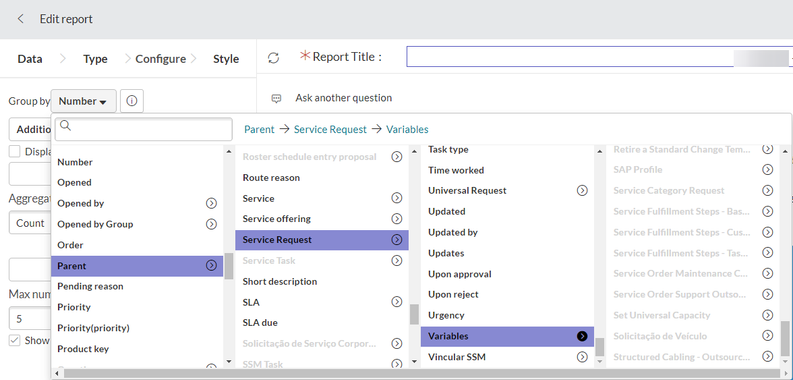Select the Route reason field

(x=271, y=178)
